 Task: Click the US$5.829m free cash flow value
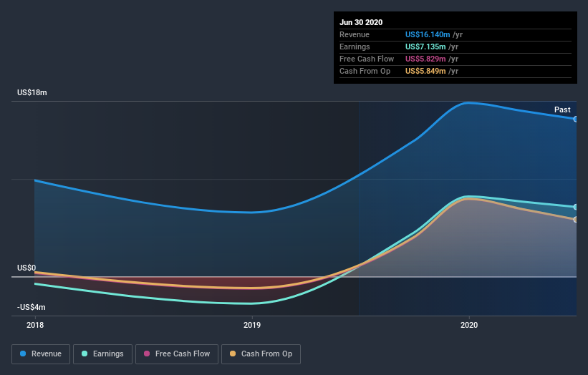pos(425,59)
